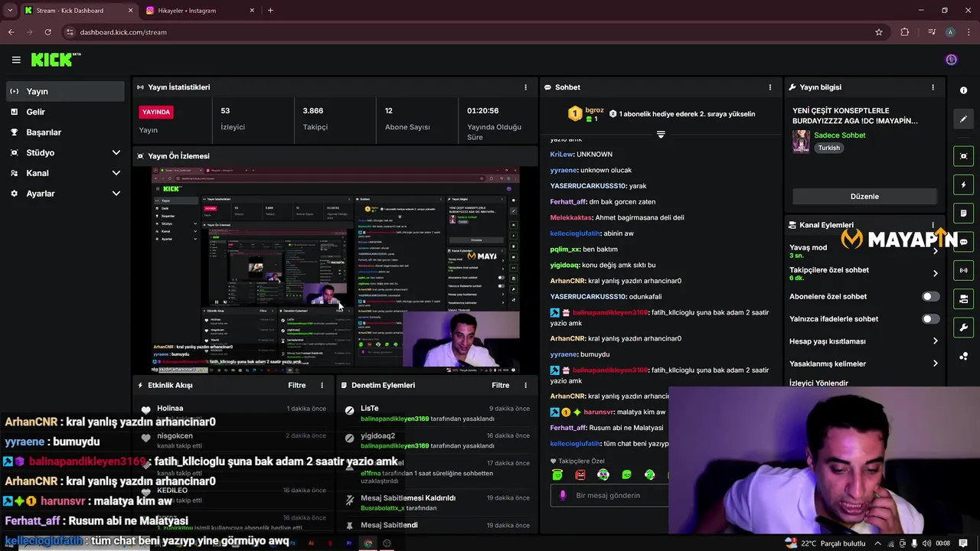The width and height of the screenshot is (980, 551).
Task: Click the Sadece Sohbet category thumbnail
Action: [801, 142]
